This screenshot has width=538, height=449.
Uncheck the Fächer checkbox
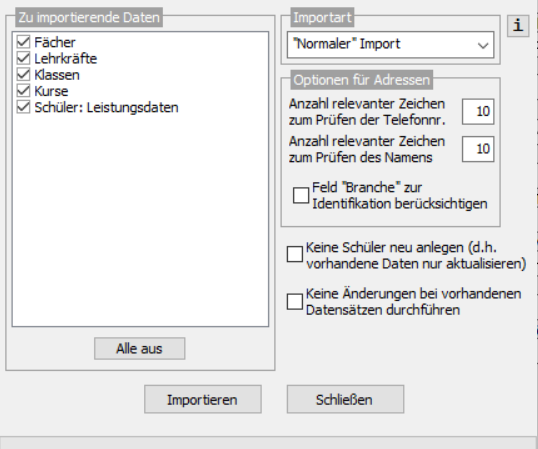(x=23, y=42)
